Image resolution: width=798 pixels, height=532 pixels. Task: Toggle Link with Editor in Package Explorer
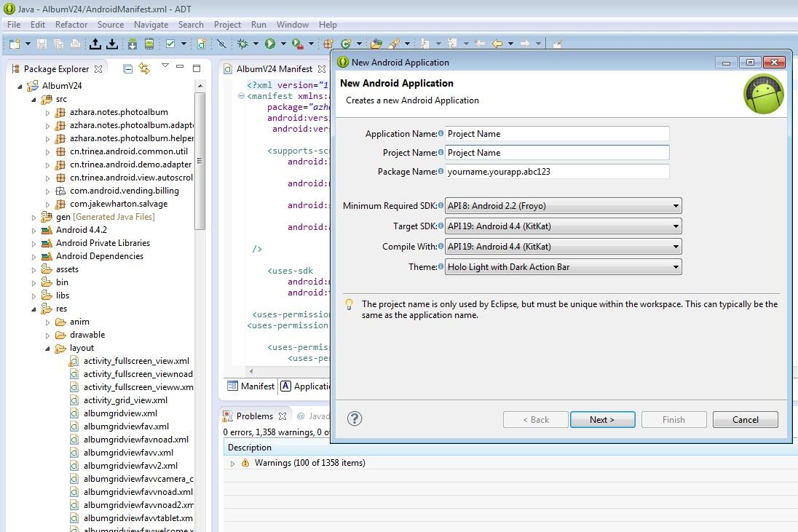click(144, 68)
